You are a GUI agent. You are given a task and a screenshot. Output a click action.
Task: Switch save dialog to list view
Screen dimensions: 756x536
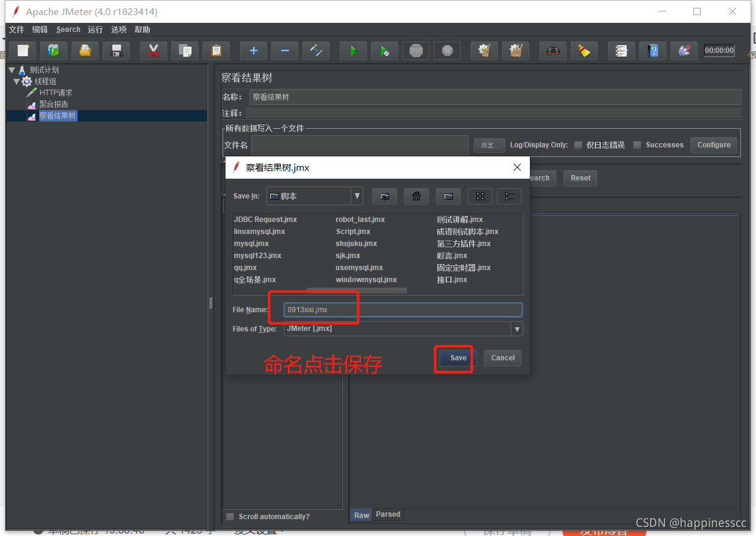pos(480,196)
